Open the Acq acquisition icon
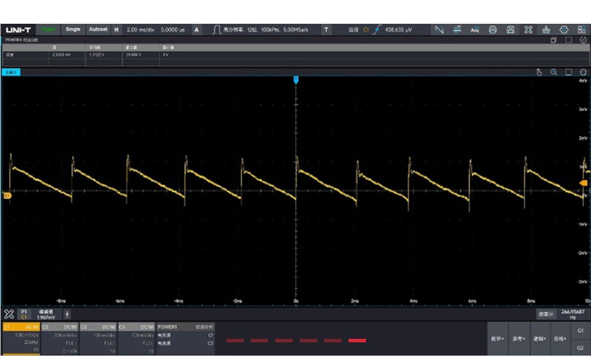The image size is (591, 364). pos(474,29)
